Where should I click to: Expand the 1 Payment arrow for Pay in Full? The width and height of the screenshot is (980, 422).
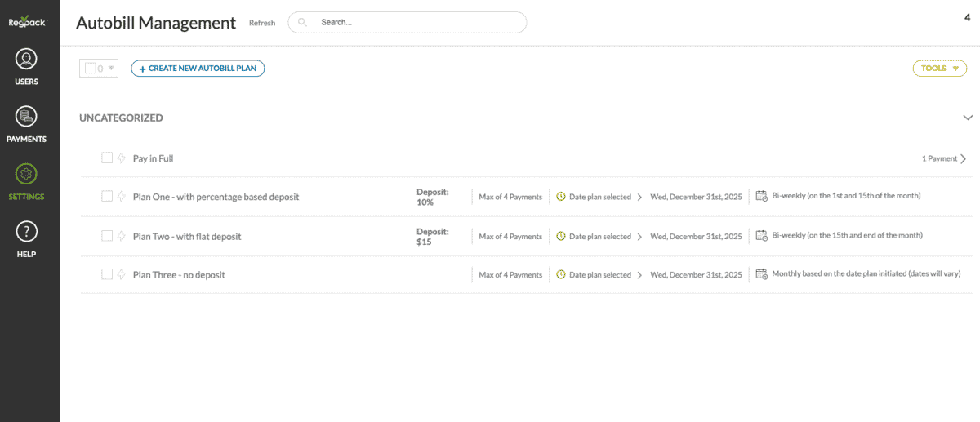click(964, 158)
